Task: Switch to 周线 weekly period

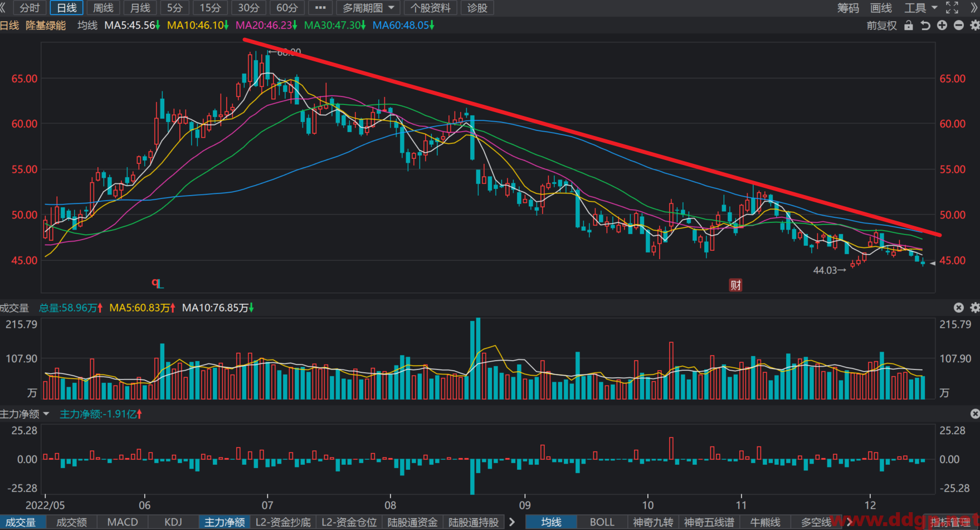Action: click(x=103, y=8)
